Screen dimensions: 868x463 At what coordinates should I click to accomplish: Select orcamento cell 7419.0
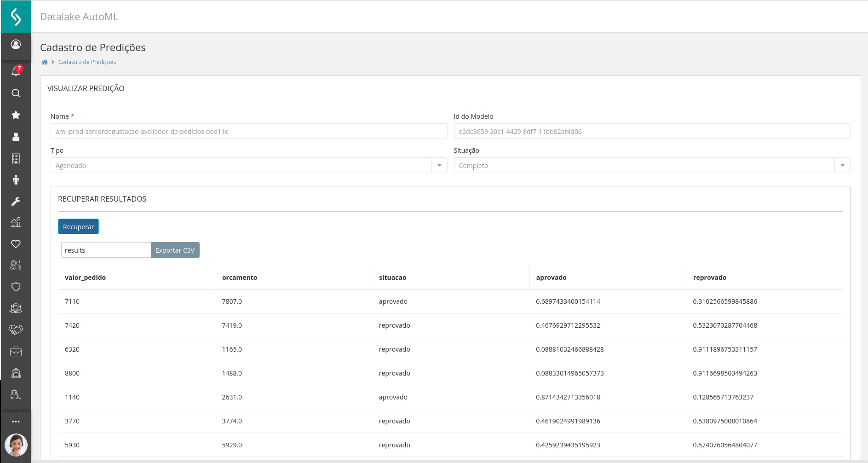coord(232,325)
